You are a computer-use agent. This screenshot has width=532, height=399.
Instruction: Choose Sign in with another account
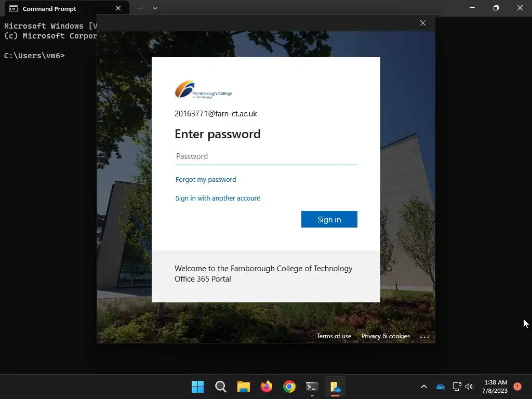click(x=218, y=198)
